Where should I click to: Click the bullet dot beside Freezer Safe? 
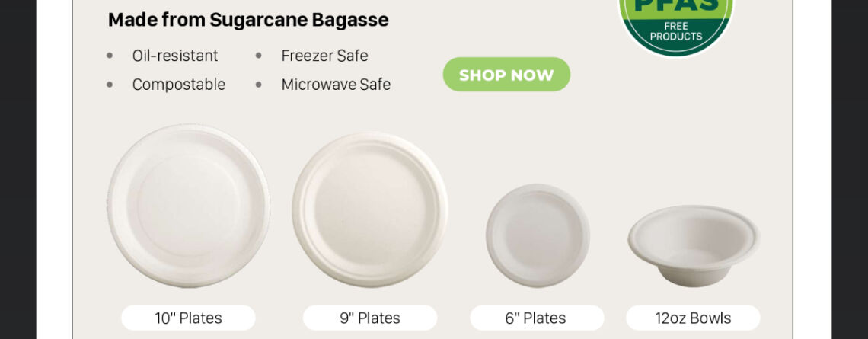(x=259, y=56)
